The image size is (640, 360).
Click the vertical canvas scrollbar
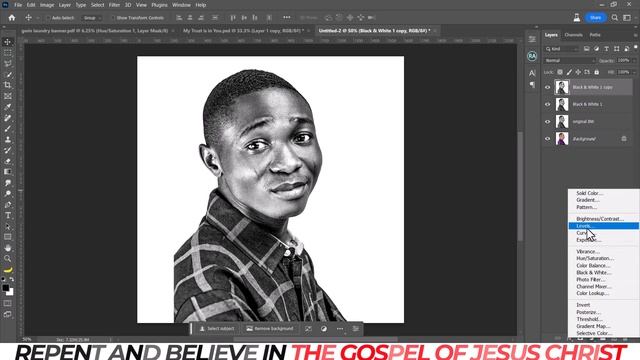click(520, 186)
